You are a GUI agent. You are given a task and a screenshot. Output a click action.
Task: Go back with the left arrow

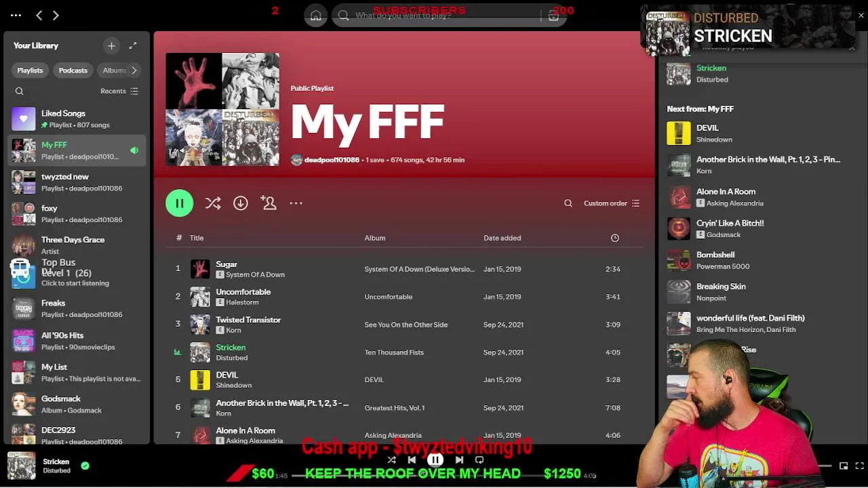click(39, 15)
